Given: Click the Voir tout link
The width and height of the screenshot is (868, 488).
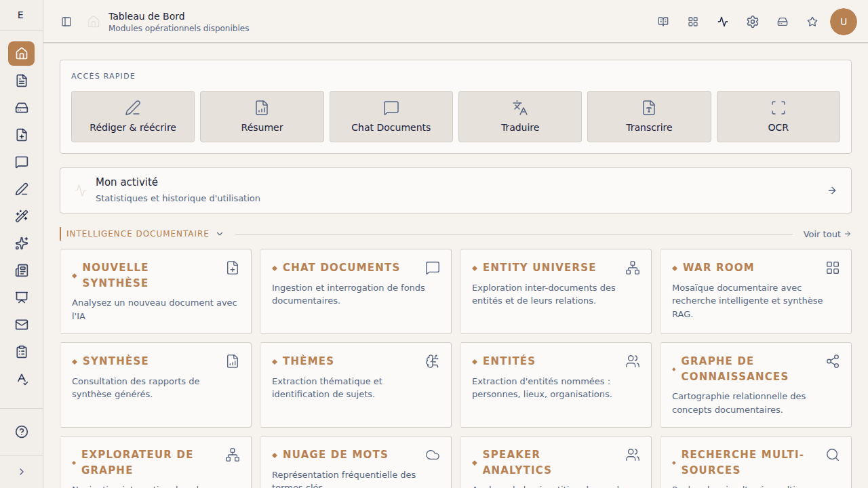Looking at the screenshot, I should pos(826,234).
